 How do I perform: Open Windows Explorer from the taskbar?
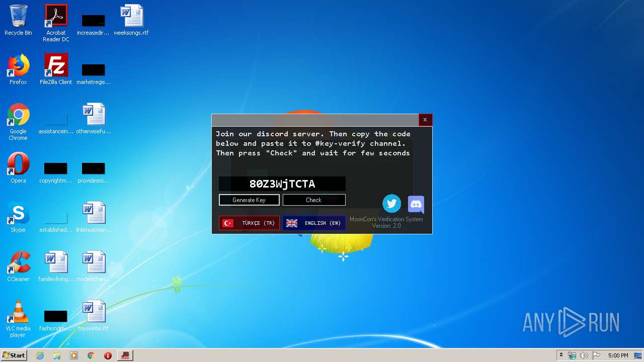(x=57, y=355)
